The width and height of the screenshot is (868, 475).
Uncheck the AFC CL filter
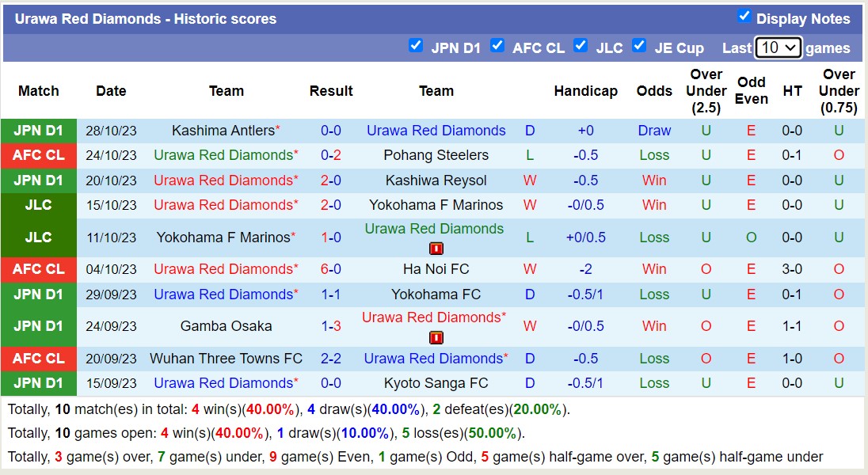coord(497,46)
